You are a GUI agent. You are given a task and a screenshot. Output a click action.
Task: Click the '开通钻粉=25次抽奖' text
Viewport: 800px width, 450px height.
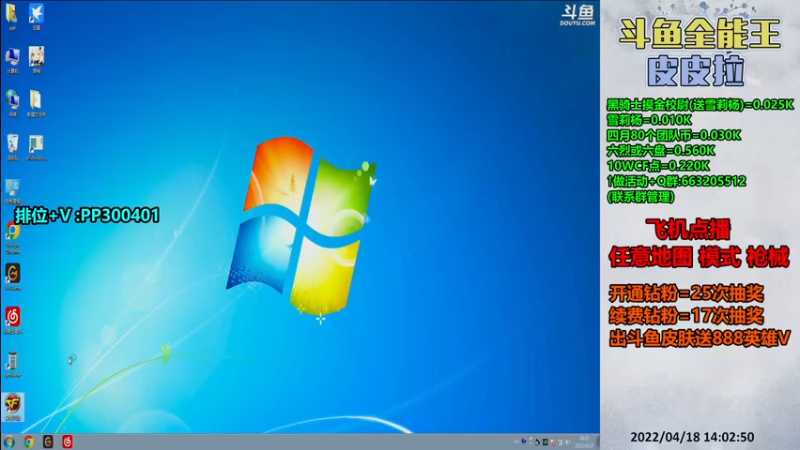tap(686, 294)
